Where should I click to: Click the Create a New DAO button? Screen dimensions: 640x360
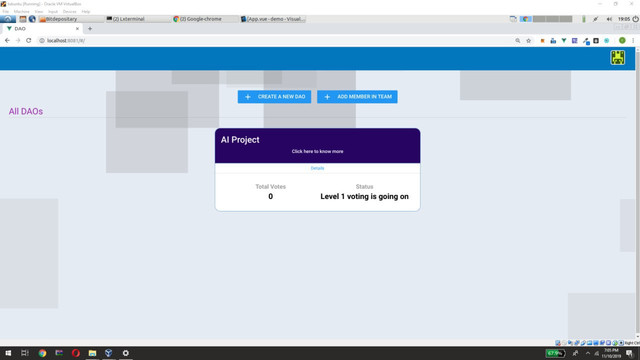(274, 97)
